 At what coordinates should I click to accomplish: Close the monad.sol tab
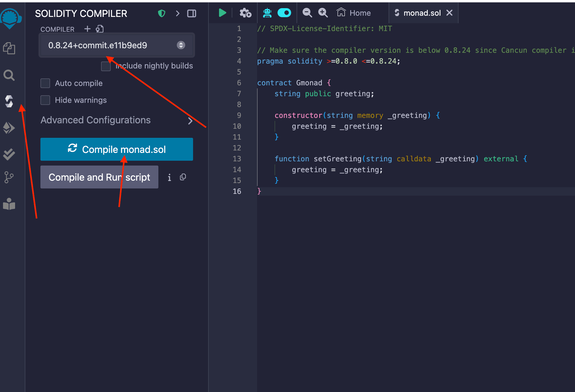click(x=449, y=13)
